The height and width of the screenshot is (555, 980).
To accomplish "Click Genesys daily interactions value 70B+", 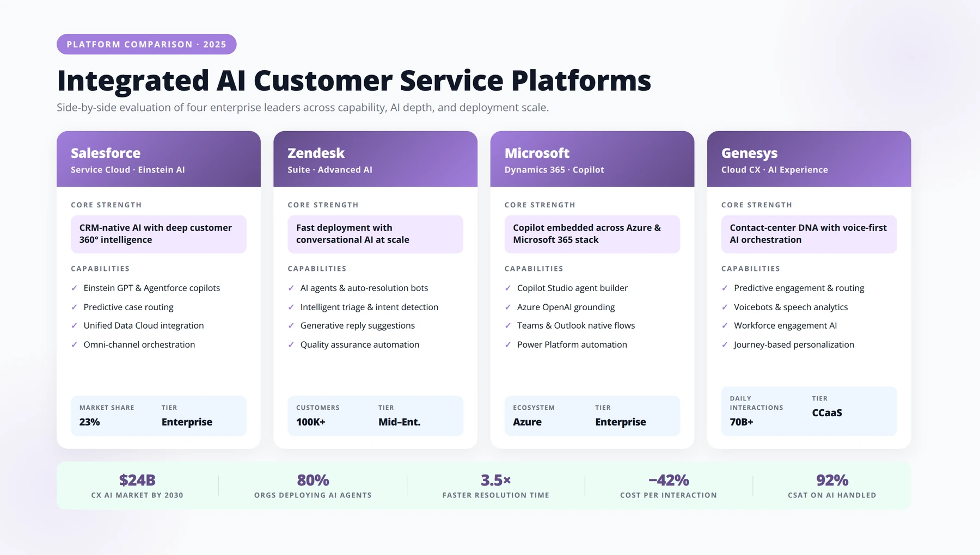I will [742, 422].
